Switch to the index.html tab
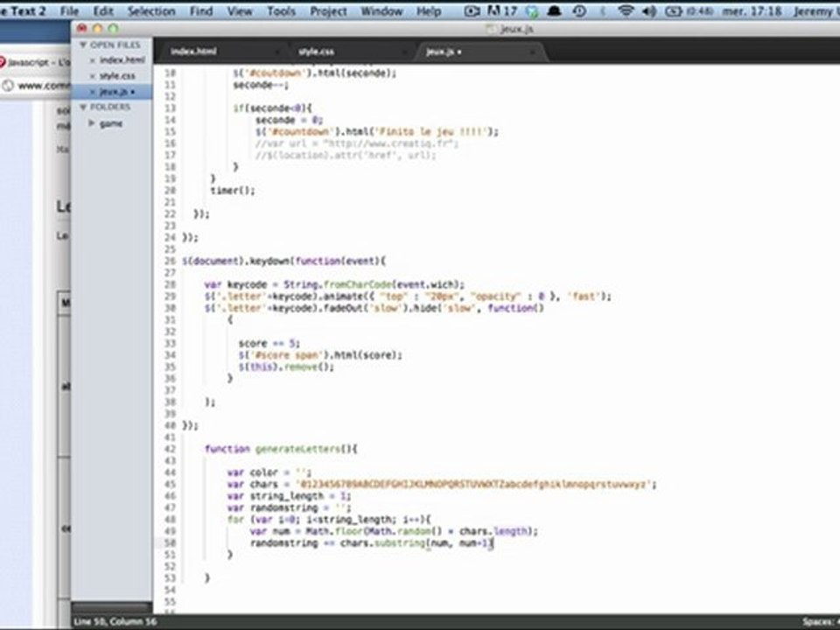The width and height of the screenshot is (840, 630). pos(194,52)
